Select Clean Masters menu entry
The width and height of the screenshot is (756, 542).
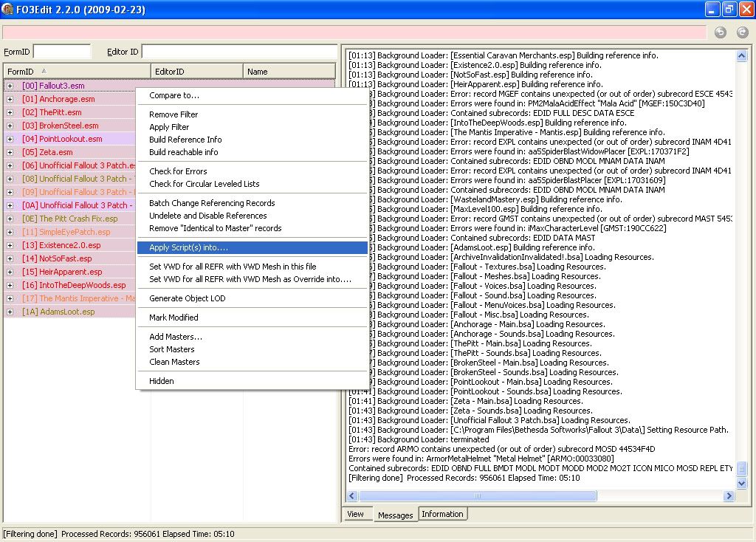point(252,362)
